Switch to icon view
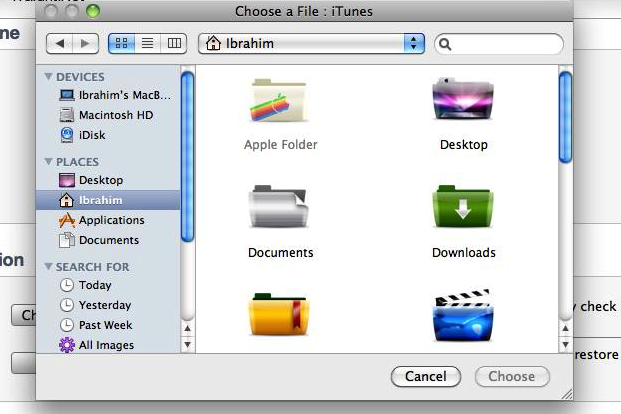621x414 pixels. tap(122, 43)
